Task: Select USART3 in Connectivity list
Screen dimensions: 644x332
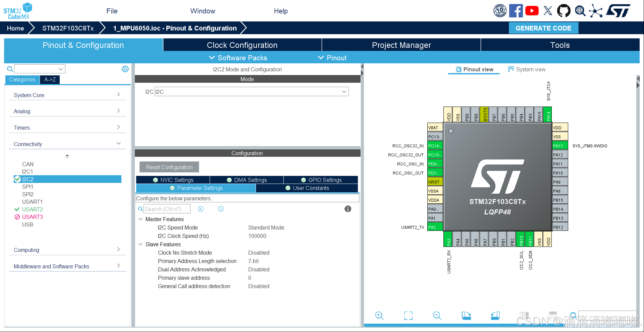Action: 33,217
